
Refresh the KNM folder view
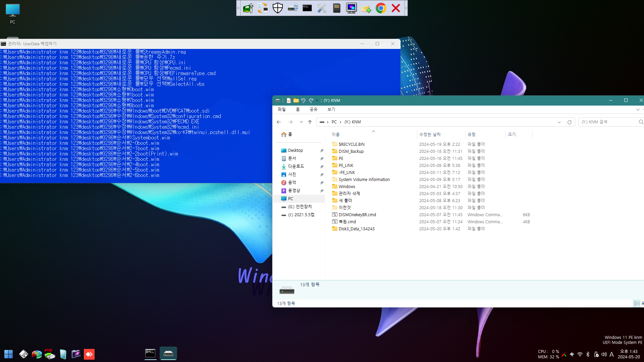coord(570,122)
